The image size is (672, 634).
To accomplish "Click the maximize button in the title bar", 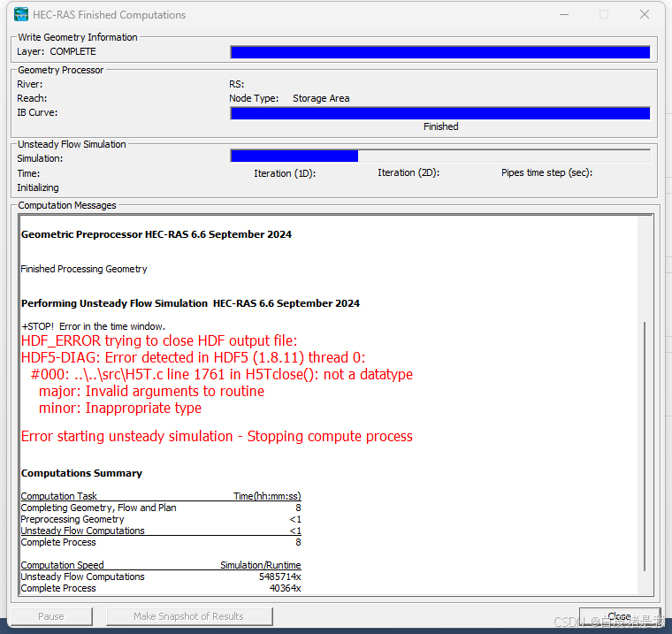I will click(x=604, y=14).
